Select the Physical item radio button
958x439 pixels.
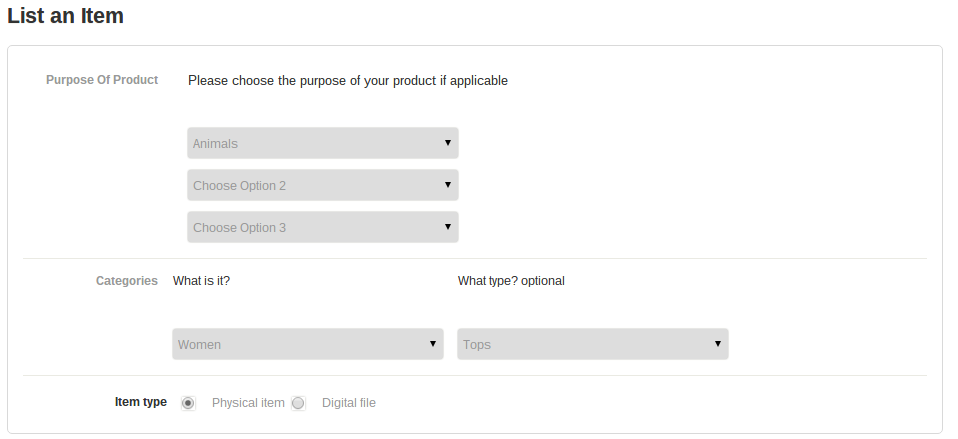click(188, 403)
